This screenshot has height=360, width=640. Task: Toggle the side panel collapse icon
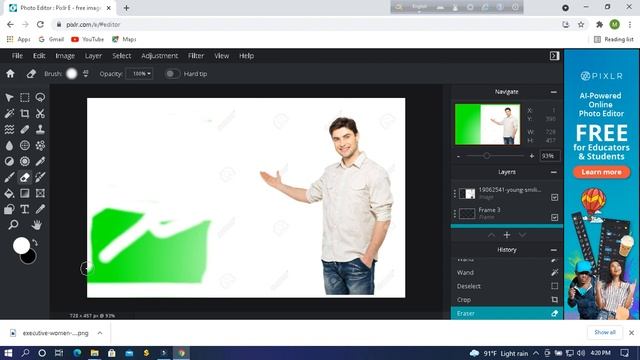tap(554, 56)
